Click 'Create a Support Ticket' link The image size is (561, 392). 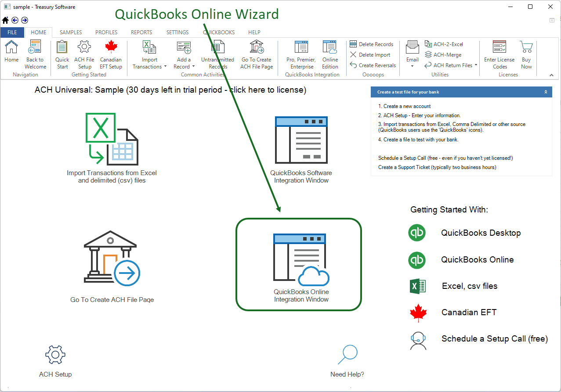pyautogui.click(x=437, y=167)
